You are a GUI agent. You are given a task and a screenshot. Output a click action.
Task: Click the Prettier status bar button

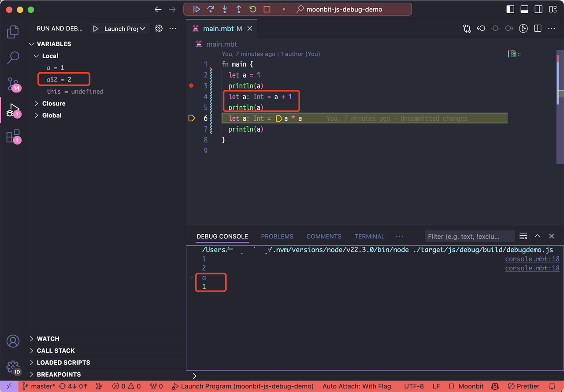[x=523, y=386]
